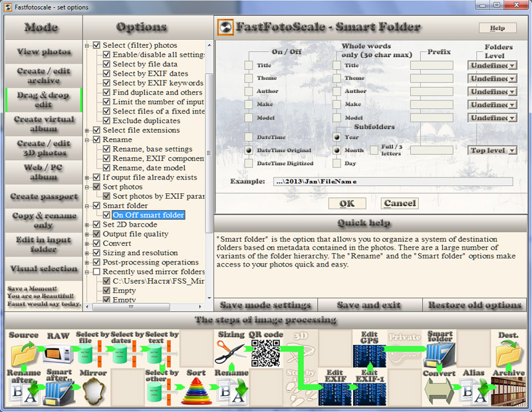Click Restore old options
The width and height of the screenshot is (532, 412).
[x=475, y=305]
